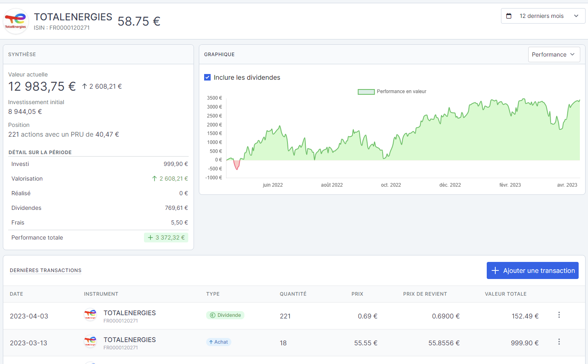Sort by the TYPE column header
The image size is (588, 364).
pos(213,294)
